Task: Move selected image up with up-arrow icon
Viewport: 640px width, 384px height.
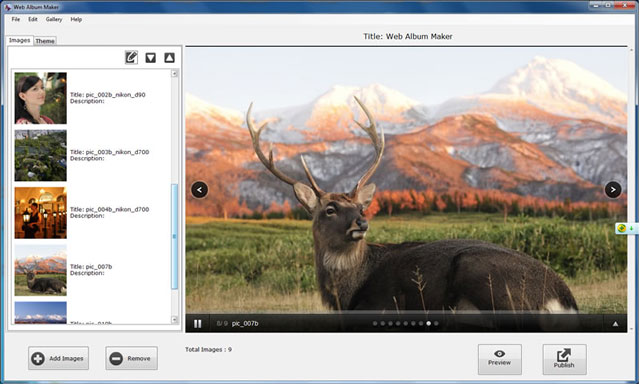Action: tap(169, 58)
